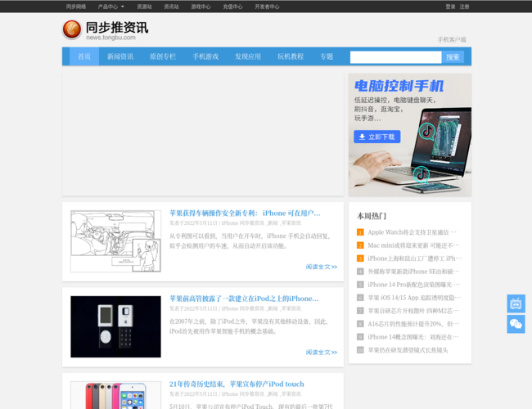
Task: Open hot item 3 iPhone上海和昆山工厂遭停工
Action: 415,258
